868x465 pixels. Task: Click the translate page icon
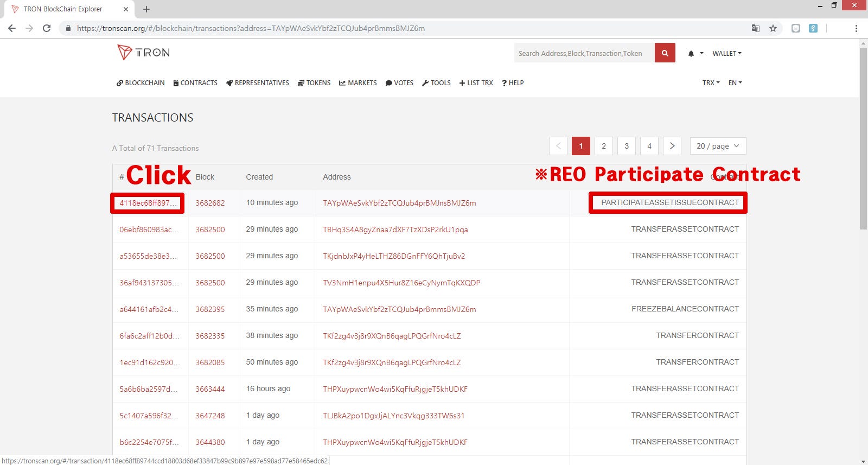point(755,28)
